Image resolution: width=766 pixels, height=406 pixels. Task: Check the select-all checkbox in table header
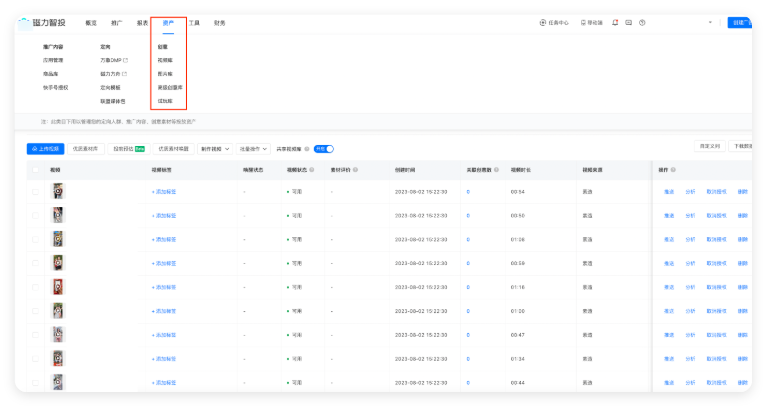[x=36, y=170]
